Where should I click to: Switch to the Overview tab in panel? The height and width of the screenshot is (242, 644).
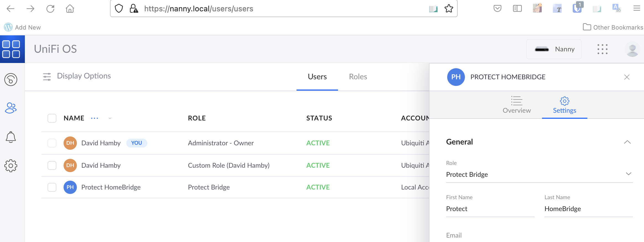pos(517,105)
